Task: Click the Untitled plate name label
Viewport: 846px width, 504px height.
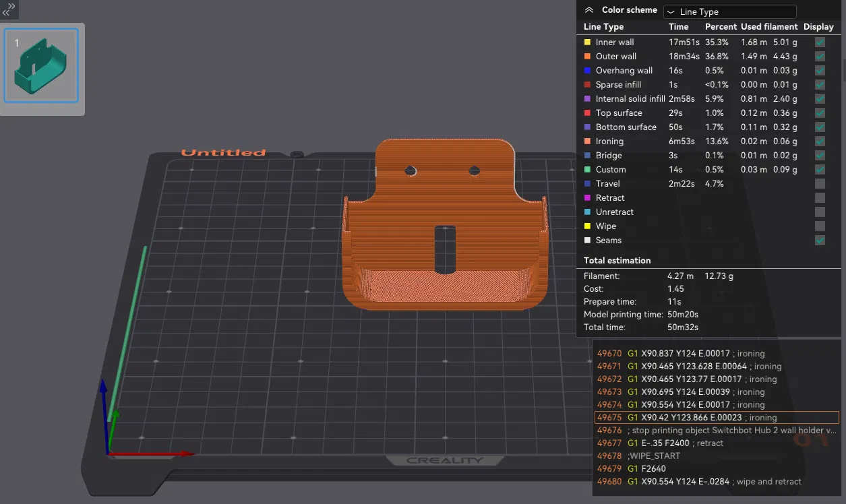Action: [x=223, y=152]
